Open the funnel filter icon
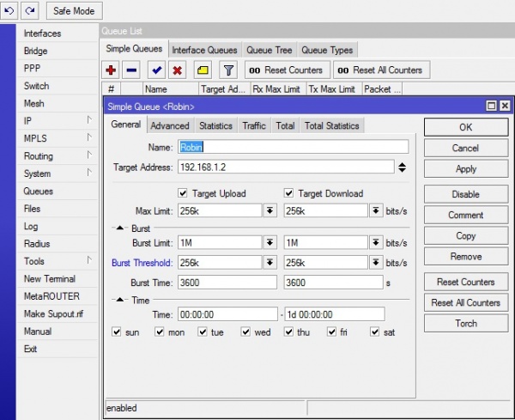The image size is (515, 420). 228,70
